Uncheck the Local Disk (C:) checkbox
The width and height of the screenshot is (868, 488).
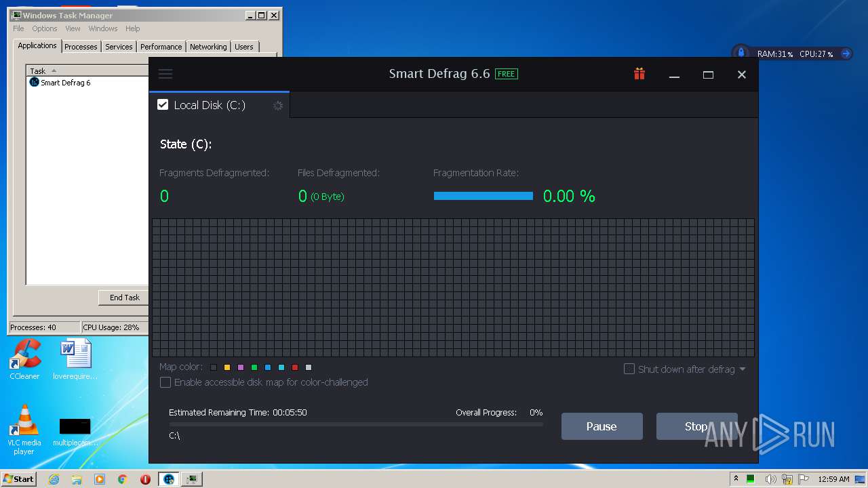[x=163, y=104]
